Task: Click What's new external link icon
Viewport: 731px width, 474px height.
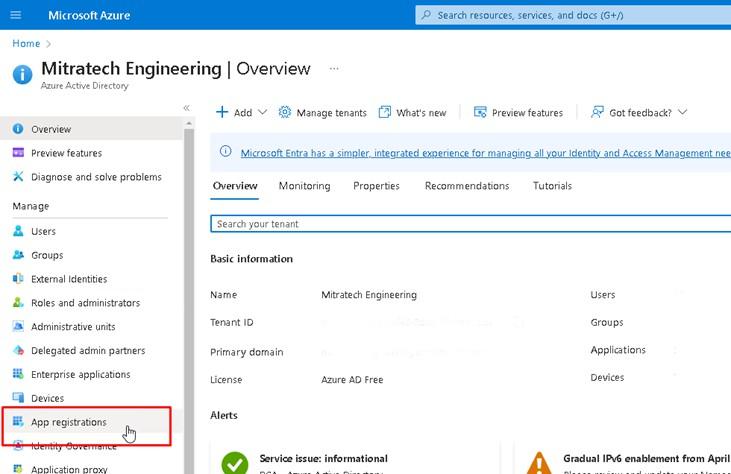Action: [385, 112]
